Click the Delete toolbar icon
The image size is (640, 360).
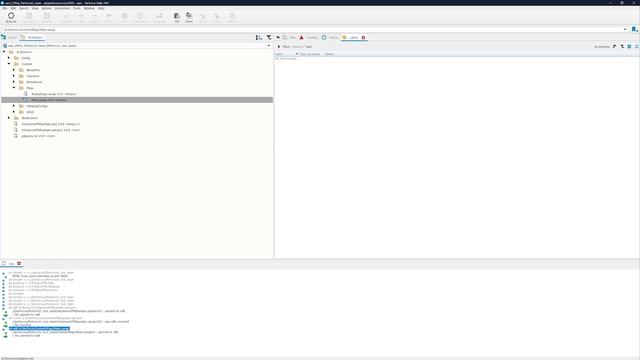coord(94,17)
